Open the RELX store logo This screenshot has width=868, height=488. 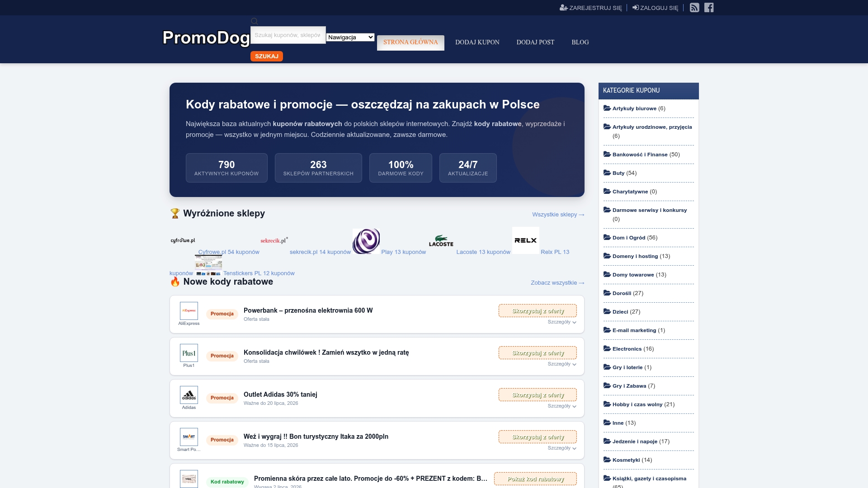(x=526, y=240)
